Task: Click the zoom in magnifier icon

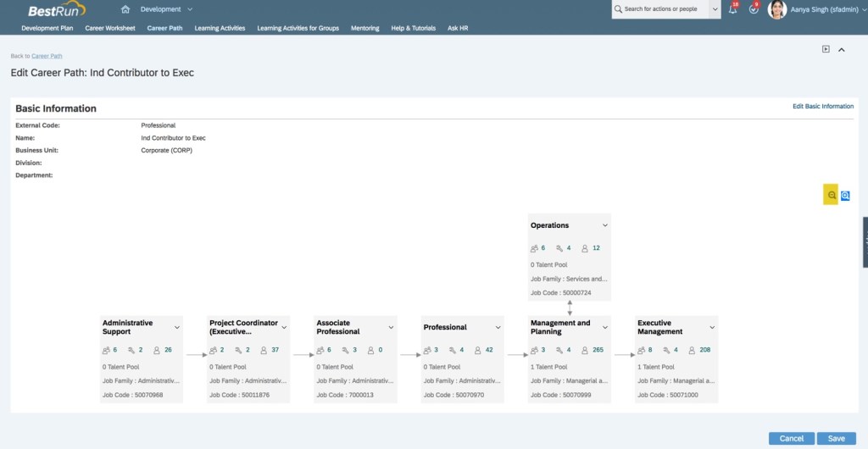Action: pyautogui.click(x=845, y=196)
